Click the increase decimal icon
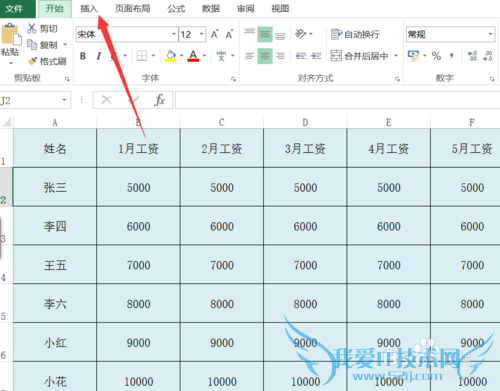The height and width of the screenshot is (391, 500). [472, 56]
